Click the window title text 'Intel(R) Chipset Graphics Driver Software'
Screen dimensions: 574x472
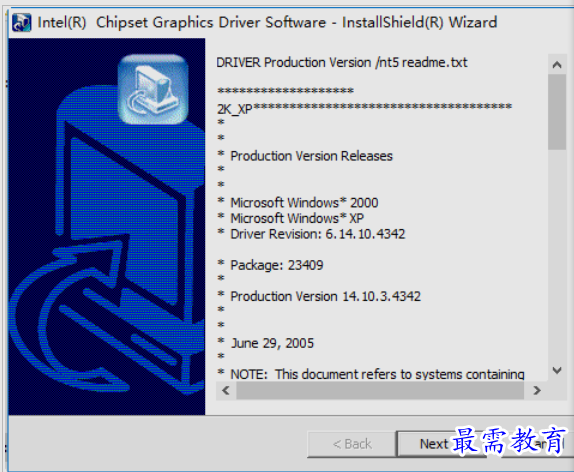[182, 23]
